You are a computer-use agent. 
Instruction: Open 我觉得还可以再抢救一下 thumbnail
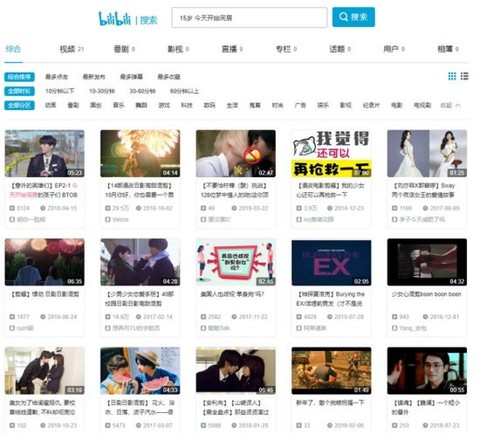pyautogui.click(x=331, y=153)
